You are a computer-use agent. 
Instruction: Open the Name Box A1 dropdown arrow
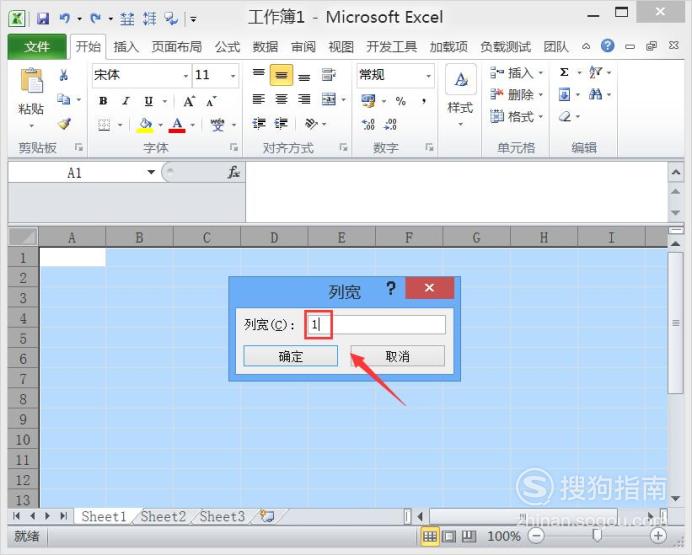point(151,172)
